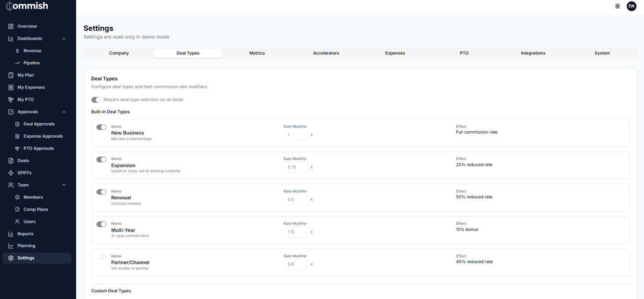644x299 pixels.
Task: Enable the Partner/Channel deal type switch
Action: [x=101, y=257]
